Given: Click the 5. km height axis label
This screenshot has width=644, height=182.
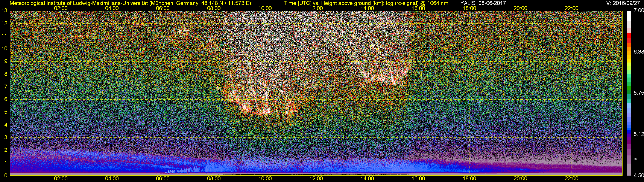Looking at the screenshot, I should point(6,112).
